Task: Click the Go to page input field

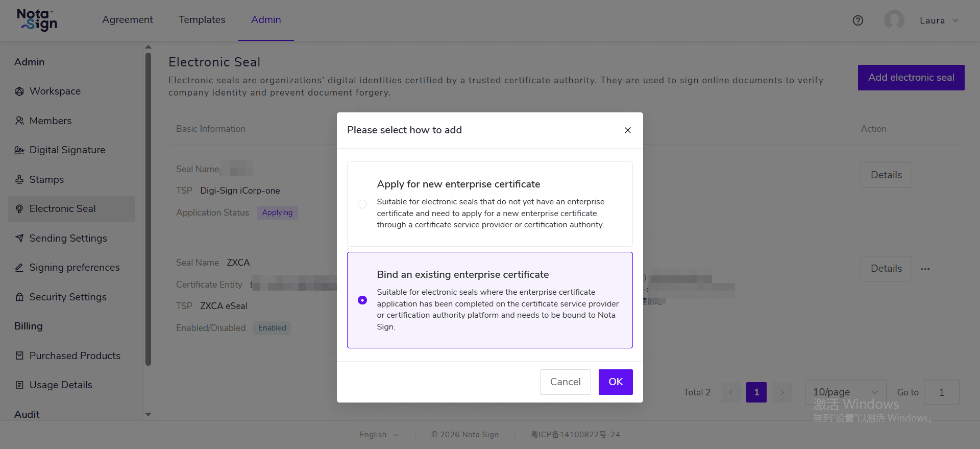Action: (942, 392)
